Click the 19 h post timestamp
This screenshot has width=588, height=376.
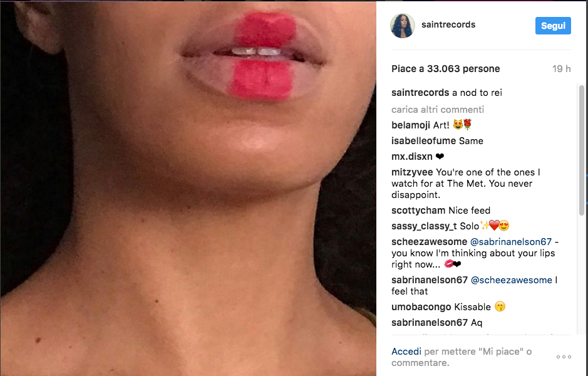561,69
